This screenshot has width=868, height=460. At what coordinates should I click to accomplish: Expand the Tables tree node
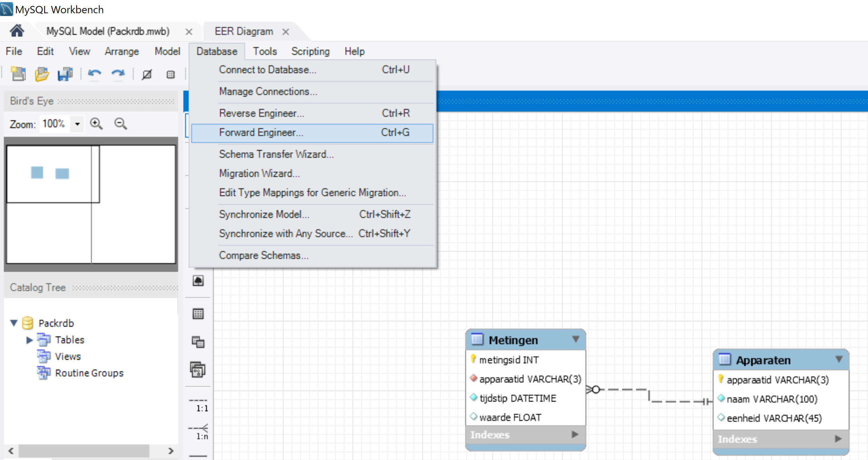click(x=30, y=340)
